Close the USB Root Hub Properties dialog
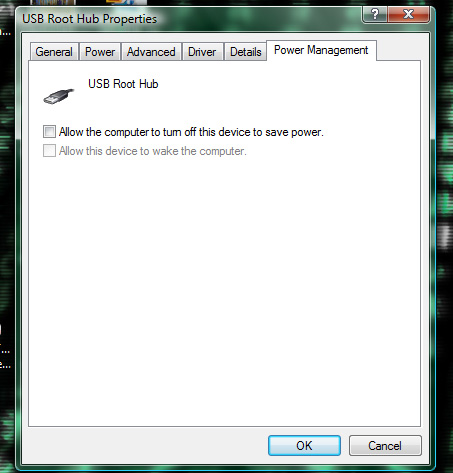This screenshot has height=473, width=453. tap(408, 15)
